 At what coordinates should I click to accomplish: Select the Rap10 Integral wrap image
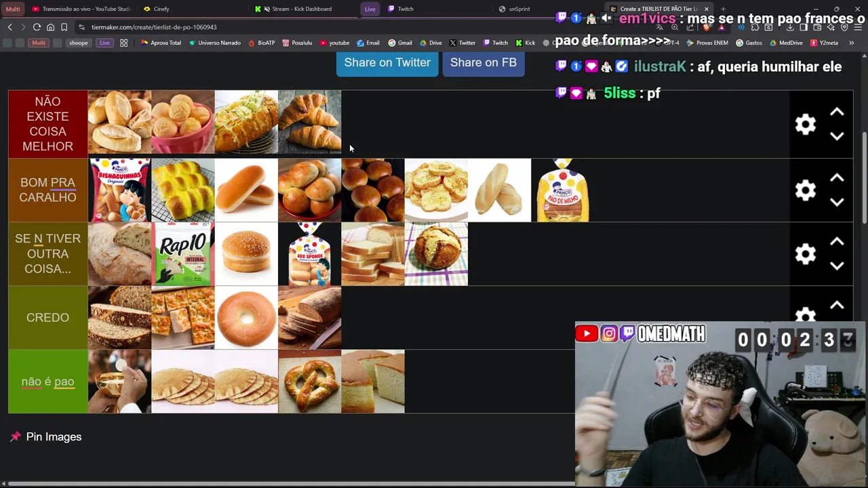[182, 254]
